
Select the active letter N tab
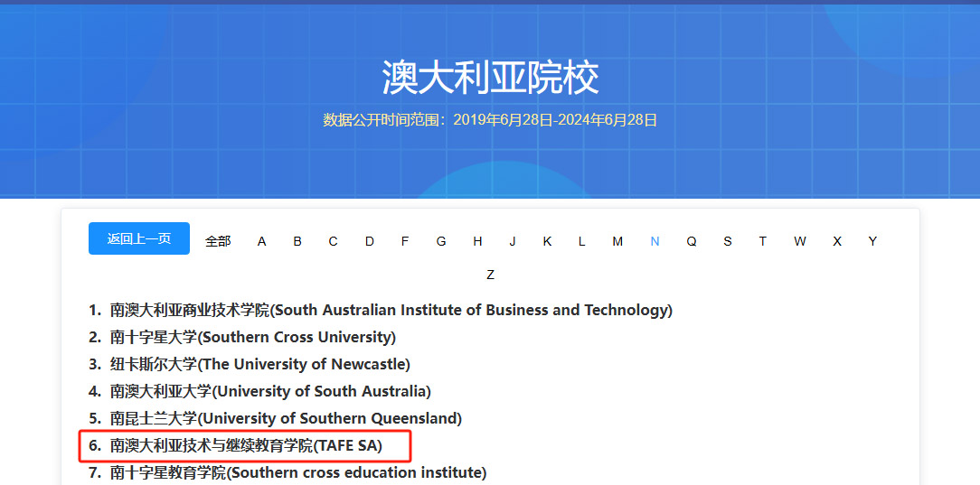pos(655,241)
